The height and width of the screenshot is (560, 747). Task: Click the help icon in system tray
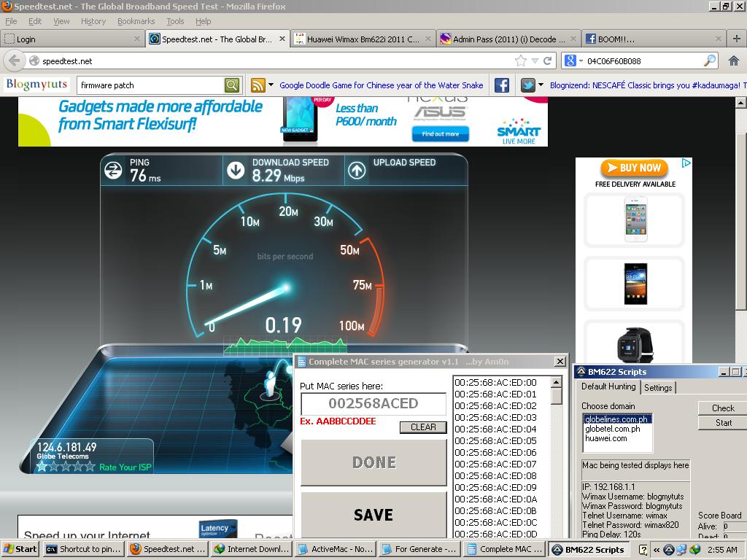coord(643,549)
